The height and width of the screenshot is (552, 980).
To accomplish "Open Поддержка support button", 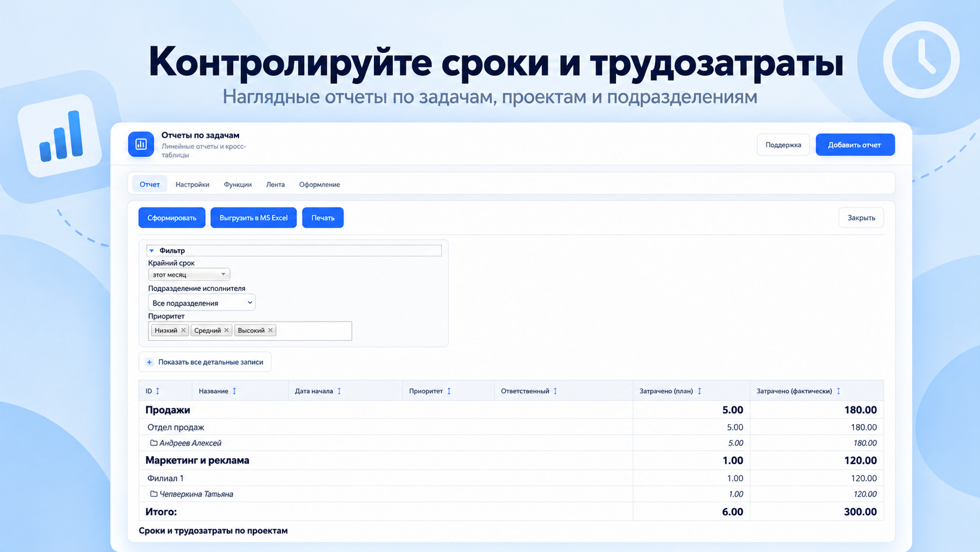I will point(783,145).
